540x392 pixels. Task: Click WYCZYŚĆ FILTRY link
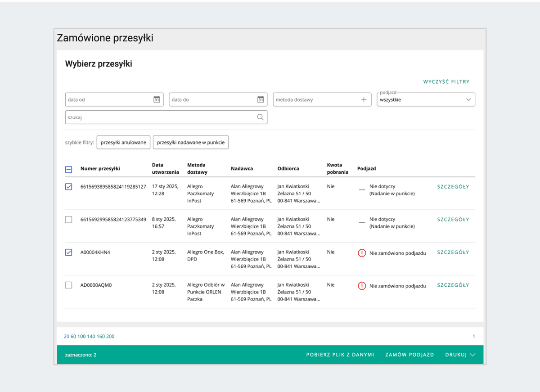click(446, 82)
